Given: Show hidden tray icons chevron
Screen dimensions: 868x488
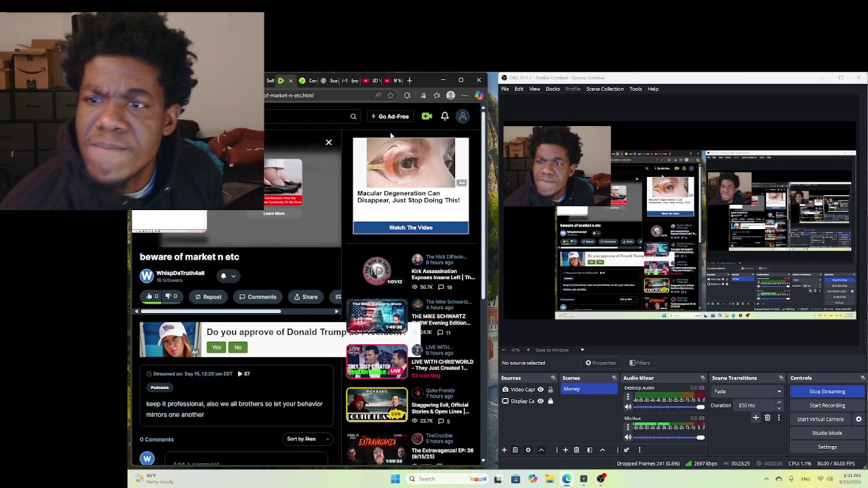Looking at the screenshot, I should tap(766, 479).
